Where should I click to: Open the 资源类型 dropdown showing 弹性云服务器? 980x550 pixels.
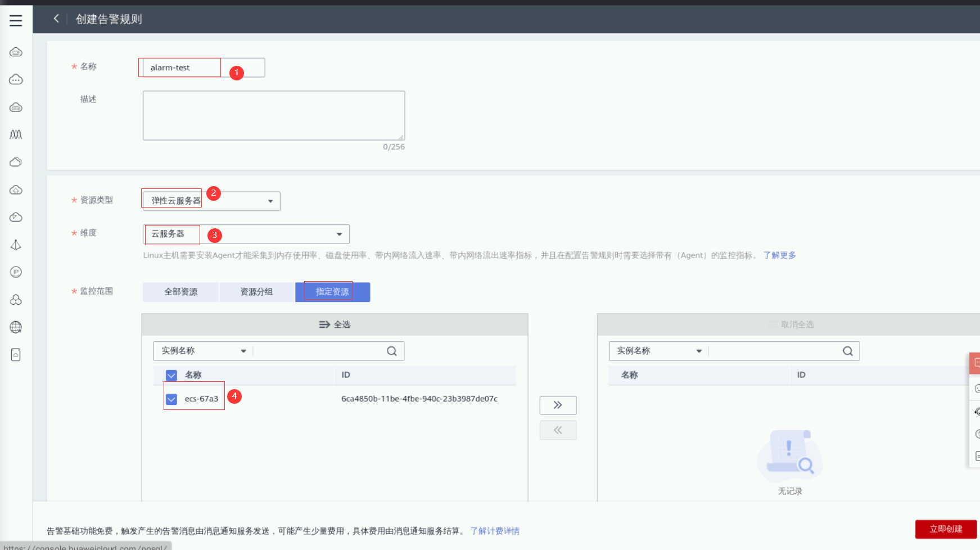211,201
